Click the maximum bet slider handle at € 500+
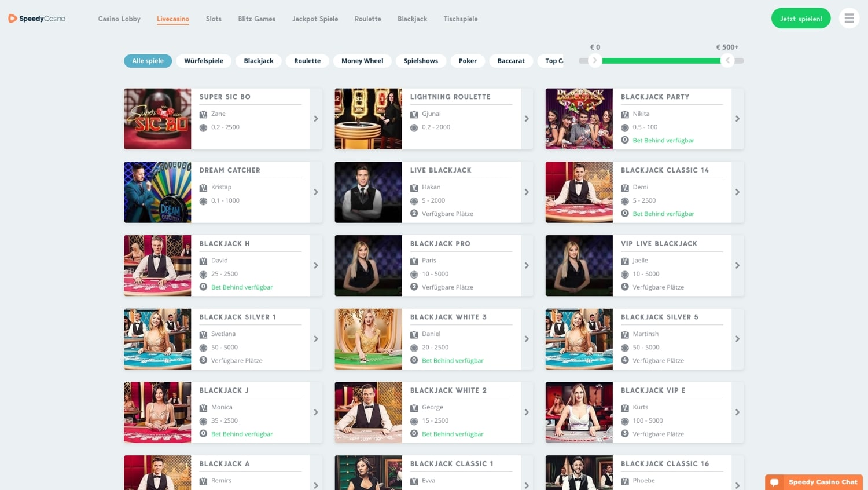 [727, 60]
